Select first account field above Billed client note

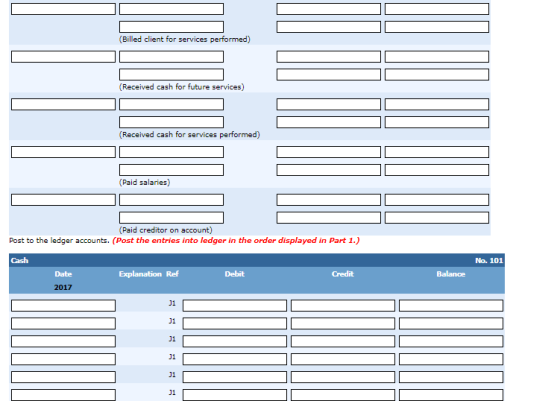tap(171, 9)
